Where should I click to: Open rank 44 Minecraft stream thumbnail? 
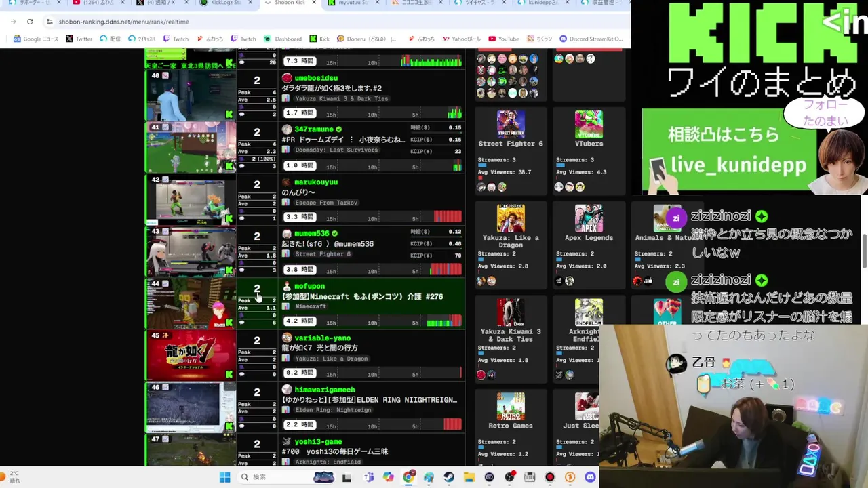(x=191, y=304)
